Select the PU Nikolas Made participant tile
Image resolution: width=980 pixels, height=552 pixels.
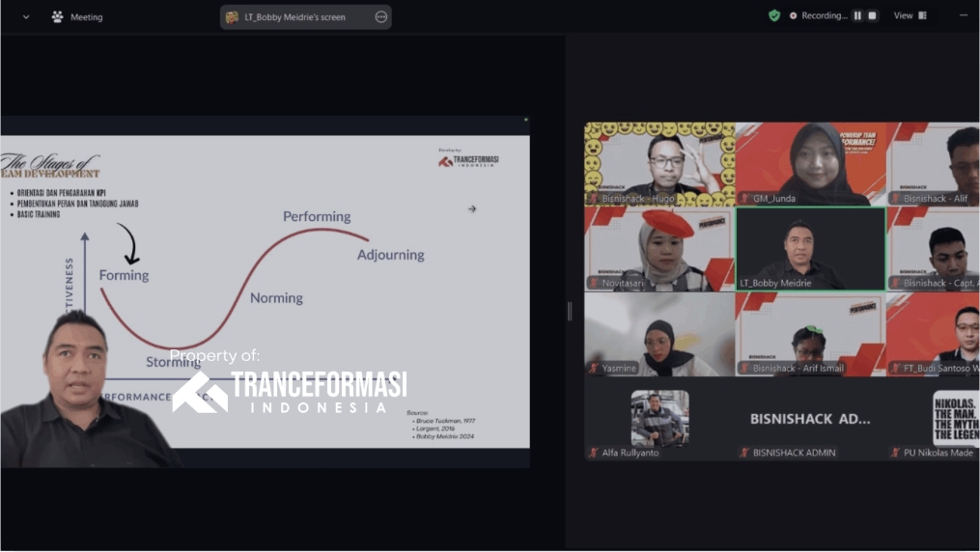pos(935,419)
